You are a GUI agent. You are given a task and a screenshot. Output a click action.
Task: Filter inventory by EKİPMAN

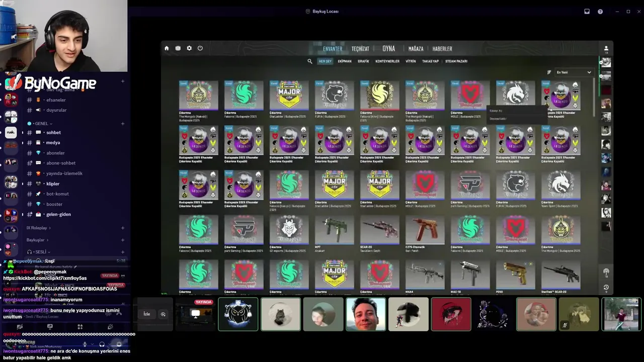(345, 61)
